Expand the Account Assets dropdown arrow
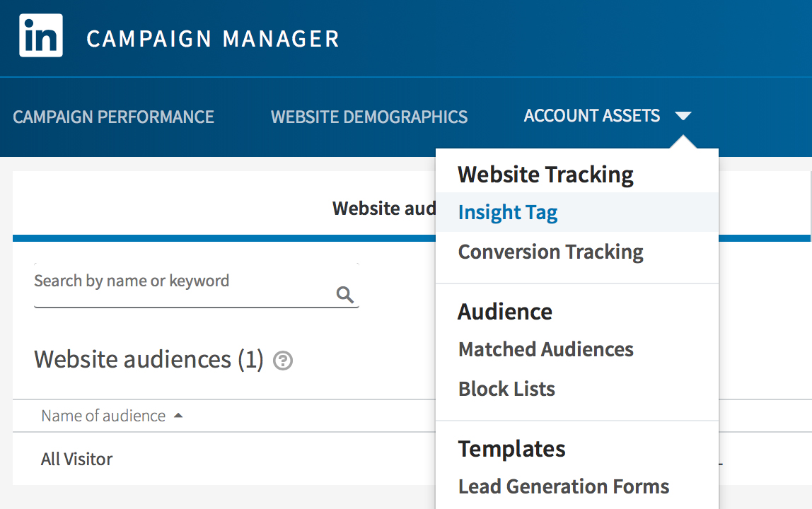This screenshot has width=812, height=509. [683, 115]
